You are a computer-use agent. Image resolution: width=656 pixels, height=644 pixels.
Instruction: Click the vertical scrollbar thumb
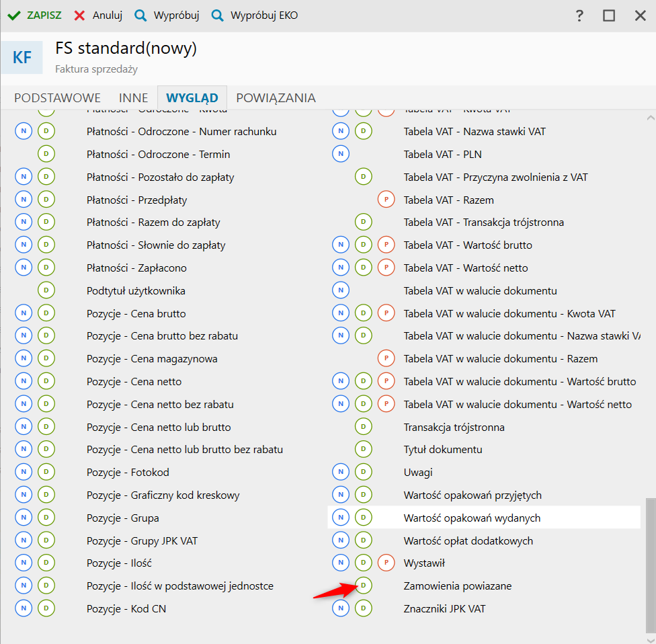649,563
